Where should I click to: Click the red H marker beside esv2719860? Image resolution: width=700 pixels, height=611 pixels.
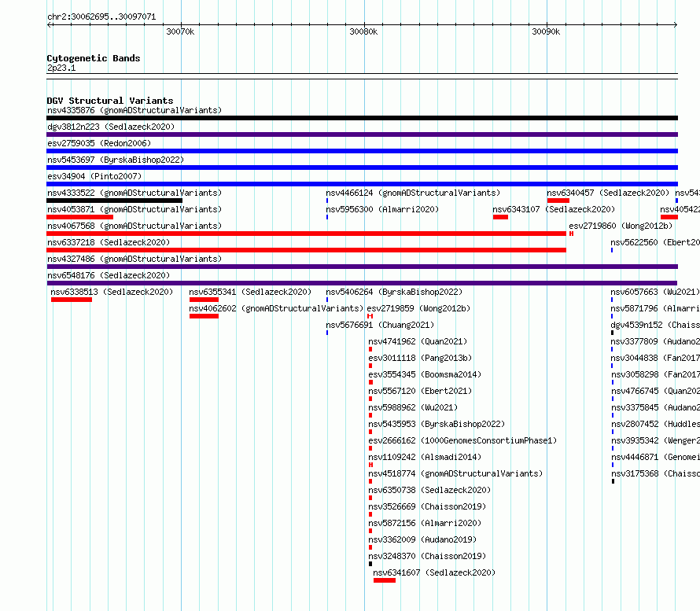pyautogui.click(x=571, y=234)
